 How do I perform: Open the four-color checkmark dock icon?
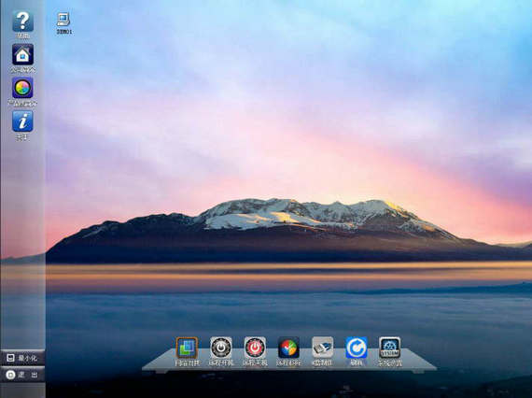[288, 348]
